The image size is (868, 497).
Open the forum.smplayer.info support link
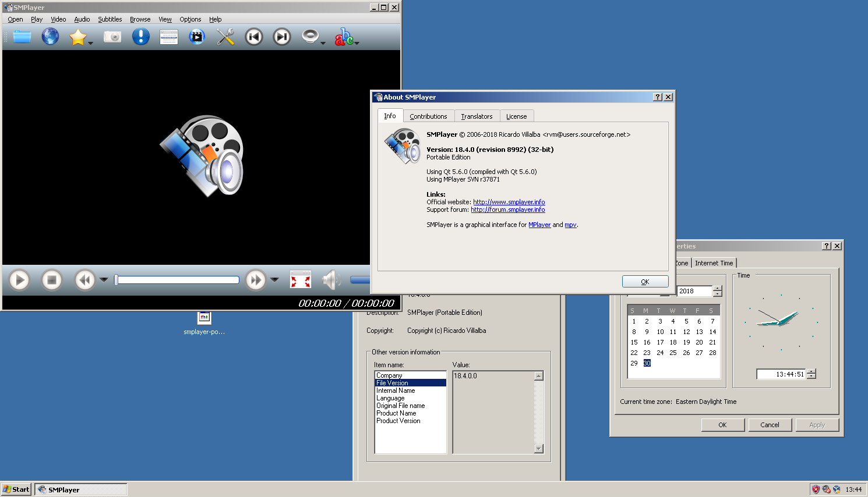pyautogui.click(x=508, y=210)
